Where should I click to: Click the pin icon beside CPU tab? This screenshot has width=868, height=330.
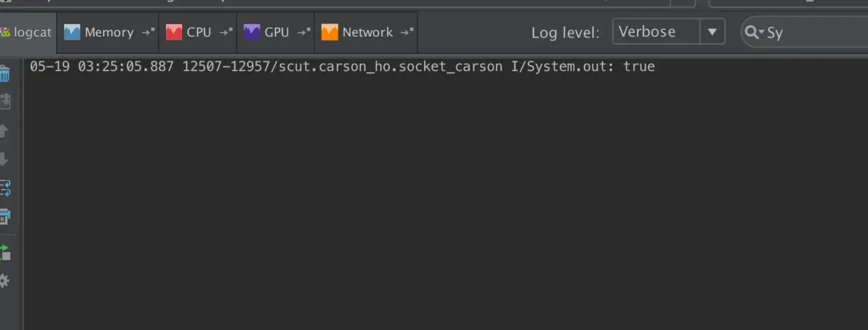(x=225, y=32)
